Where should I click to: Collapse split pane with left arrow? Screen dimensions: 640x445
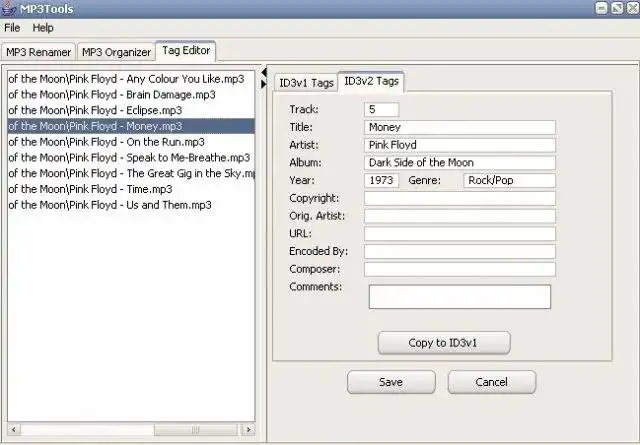pyautogui.click(x=264, y=73)
